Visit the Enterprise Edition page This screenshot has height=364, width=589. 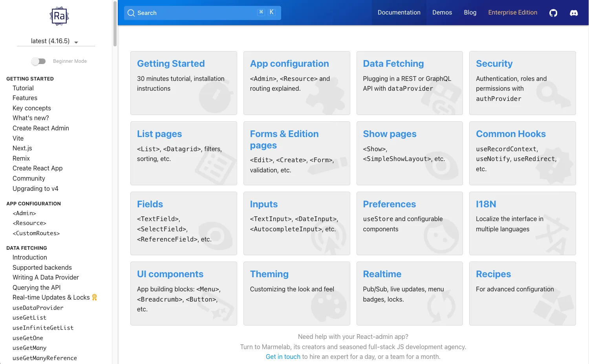pyautogui.click(x=513, y=12)
